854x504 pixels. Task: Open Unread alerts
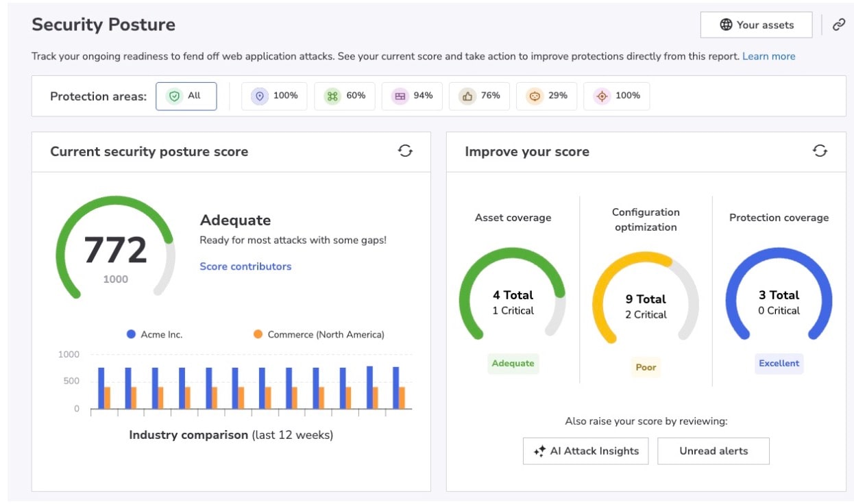(713, 451)
